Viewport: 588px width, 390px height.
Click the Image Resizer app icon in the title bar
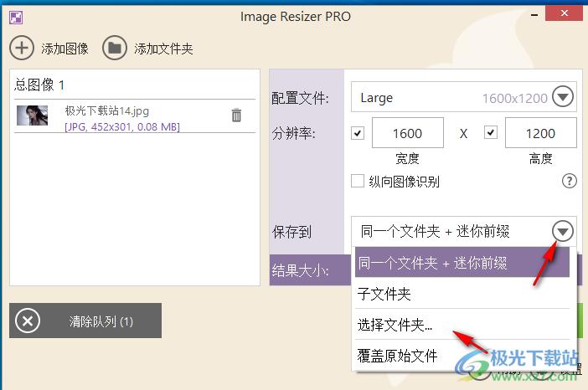(x=16, y=17)
